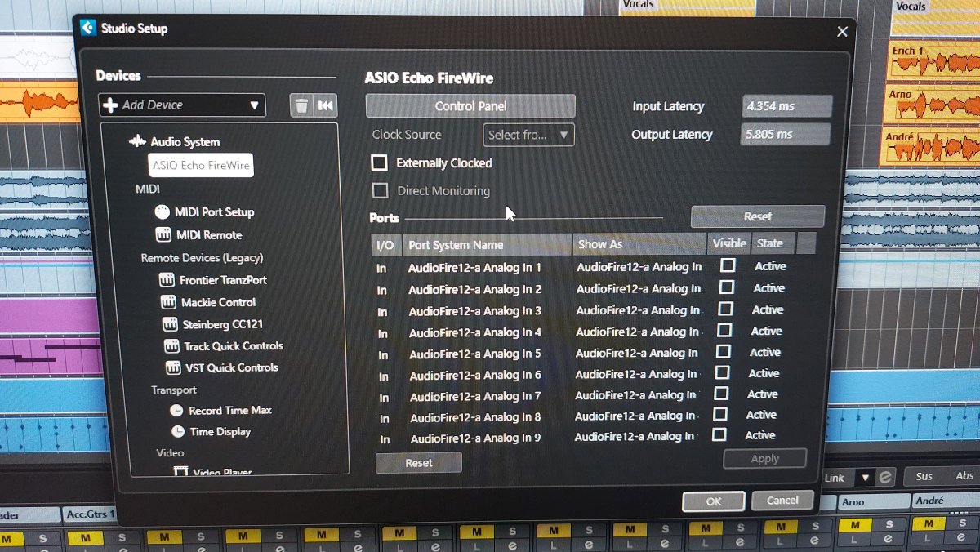Toggle Listen (L) on the Arno channel
This screenshot has height=552, width=980.
[856, 540]
